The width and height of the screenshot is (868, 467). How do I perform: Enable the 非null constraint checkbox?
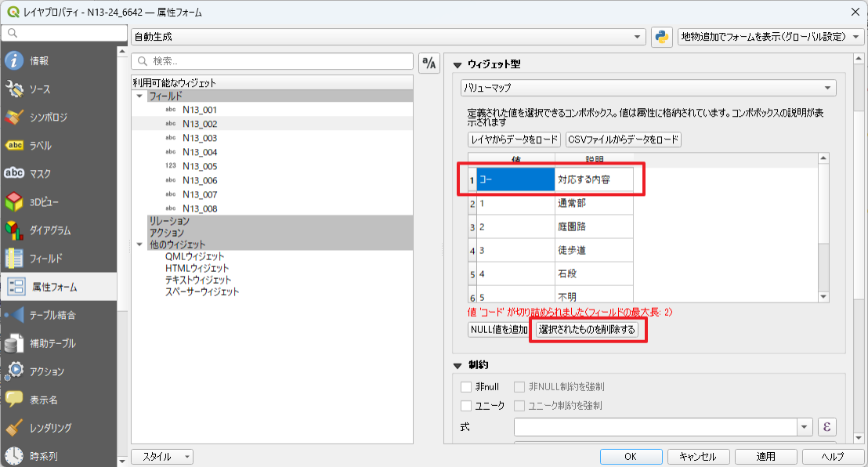point(467,387)
